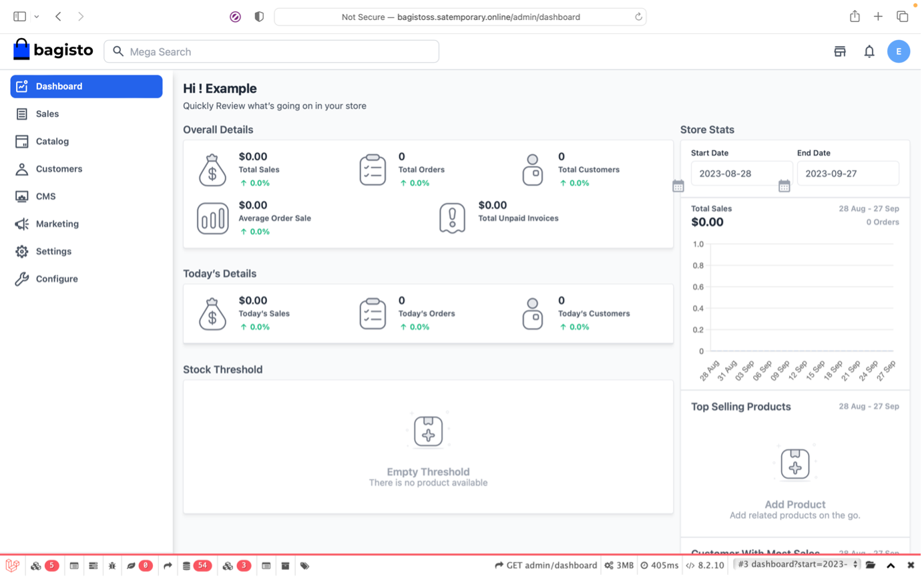
Task: Open debugbar messages tab with badge 5
Action: point(44,566)
